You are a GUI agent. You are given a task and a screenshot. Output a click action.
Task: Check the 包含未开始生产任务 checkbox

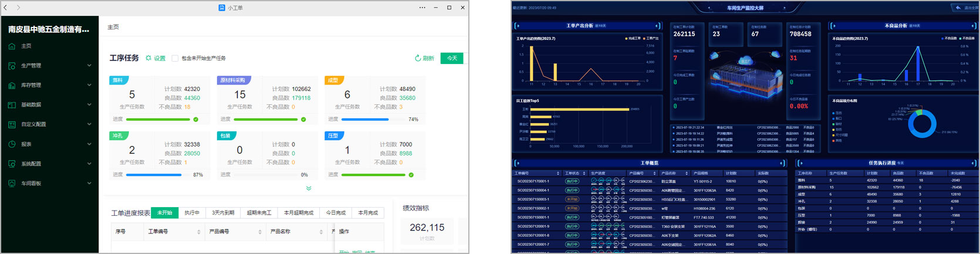click(x=175, y=59)
